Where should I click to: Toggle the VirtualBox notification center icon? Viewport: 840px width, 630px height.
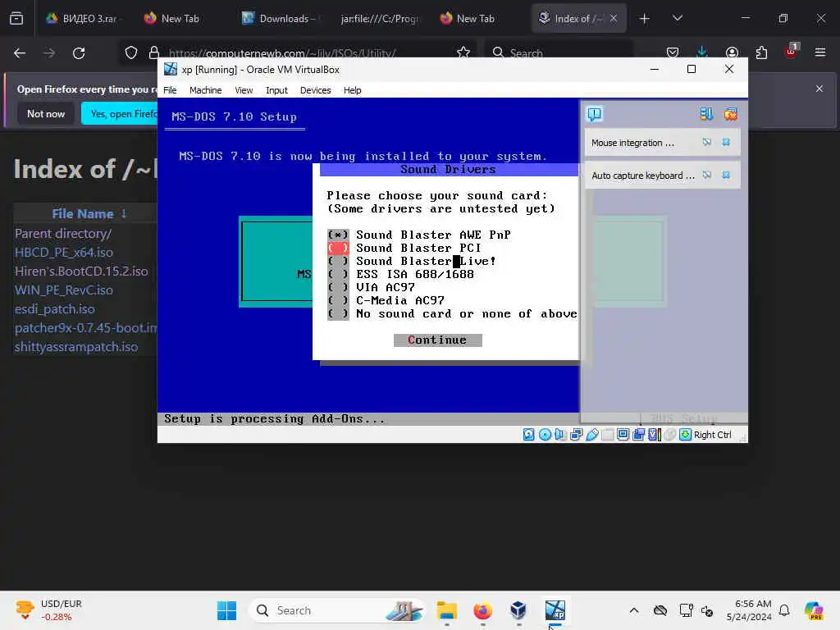tap(595, 113)
